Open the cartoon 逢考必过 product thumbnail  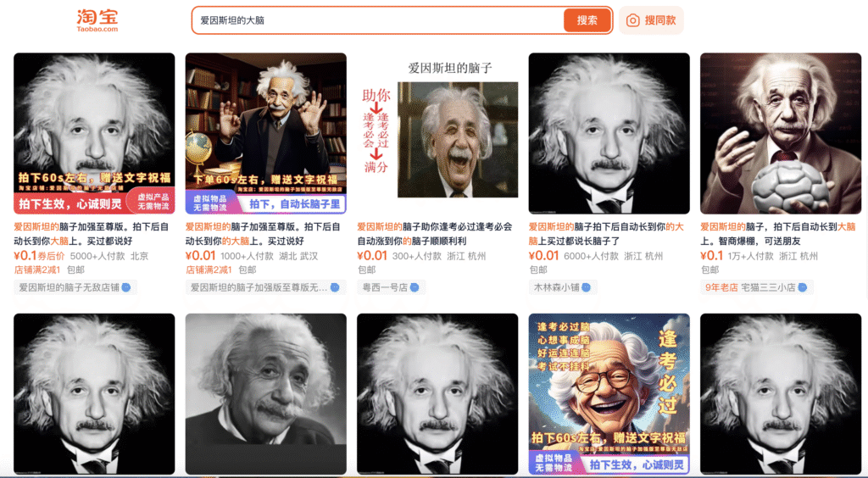tap(609, 393)
